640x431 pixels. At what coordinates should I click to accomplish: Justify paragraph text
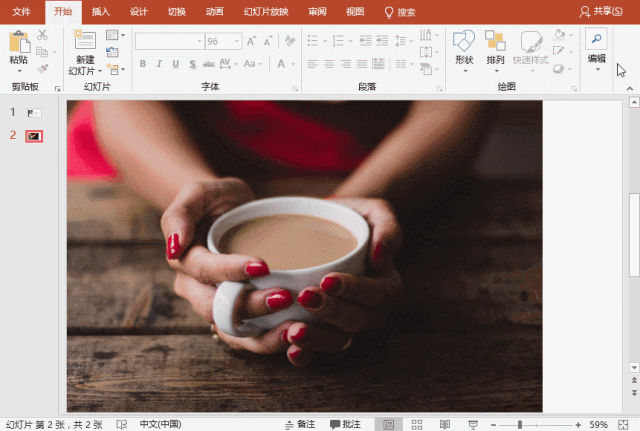point(362,64)
